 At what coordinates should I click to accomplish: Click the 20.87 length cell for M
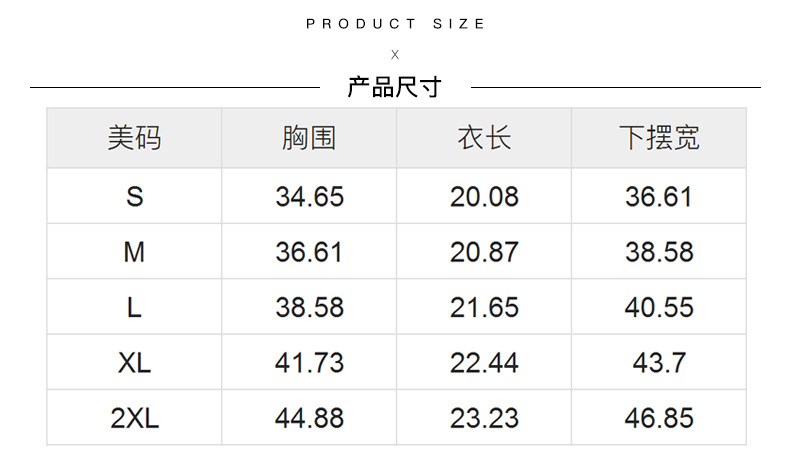coord(484,252)
